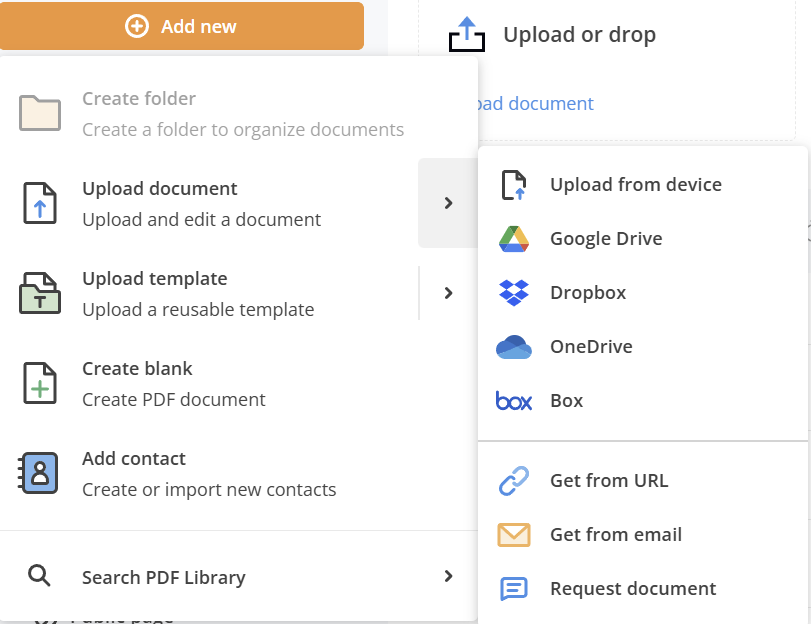The image size is (811, 624).
Task: Select Google Drive as upload source
Action: 643,239
